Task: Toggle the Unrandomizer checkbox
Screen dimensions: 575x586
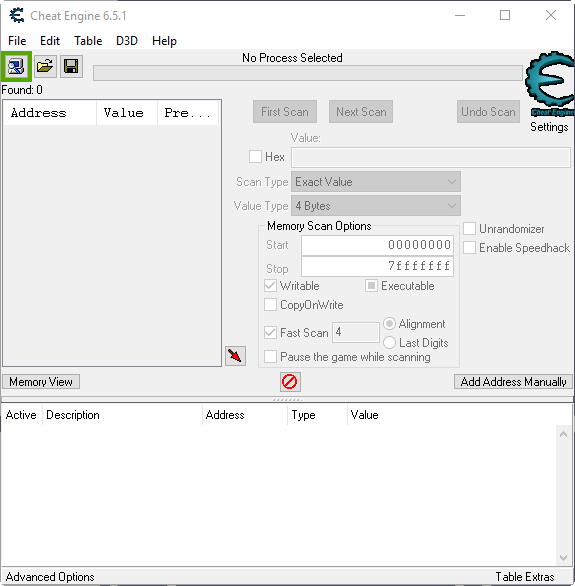Action: tap(469, 229)
